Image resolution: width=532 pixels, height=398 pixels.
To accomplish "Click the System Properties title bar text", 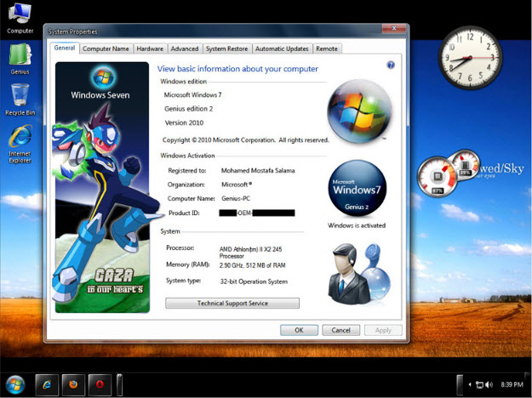I will tap(72, 31).
